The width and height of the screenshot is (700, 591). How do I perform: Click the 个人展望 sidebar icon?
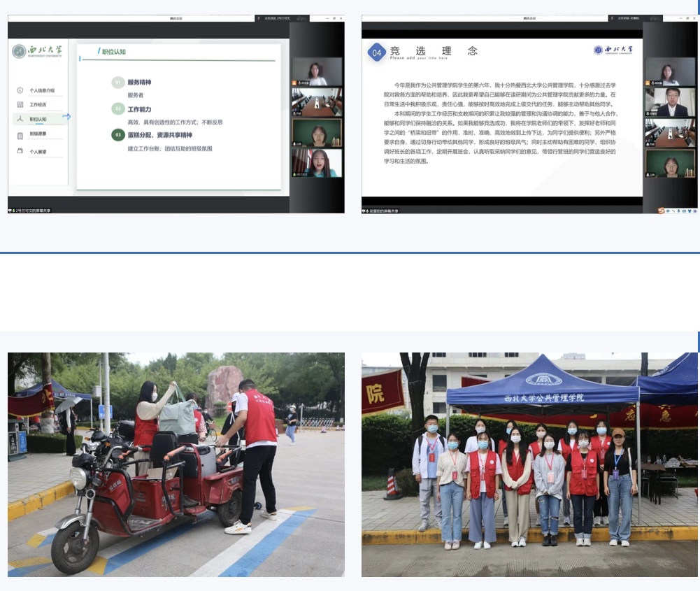(x=20, y=151)
